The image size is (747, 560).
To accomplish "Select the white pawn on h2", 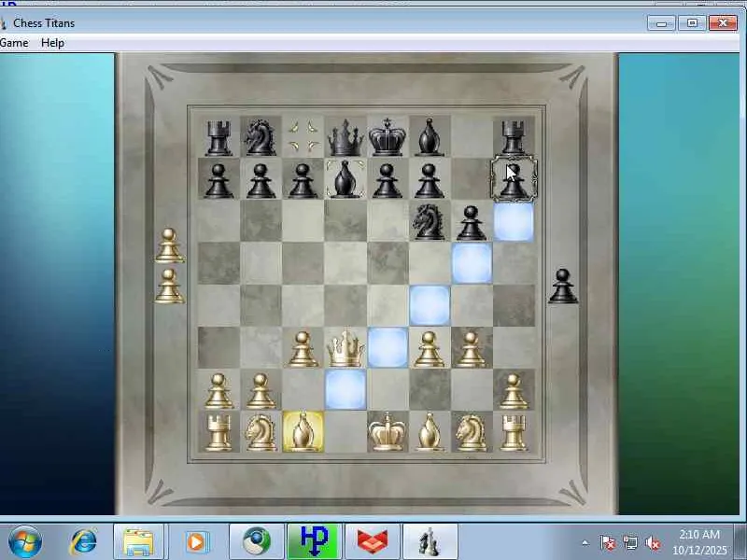I will [x=514, y=391].
